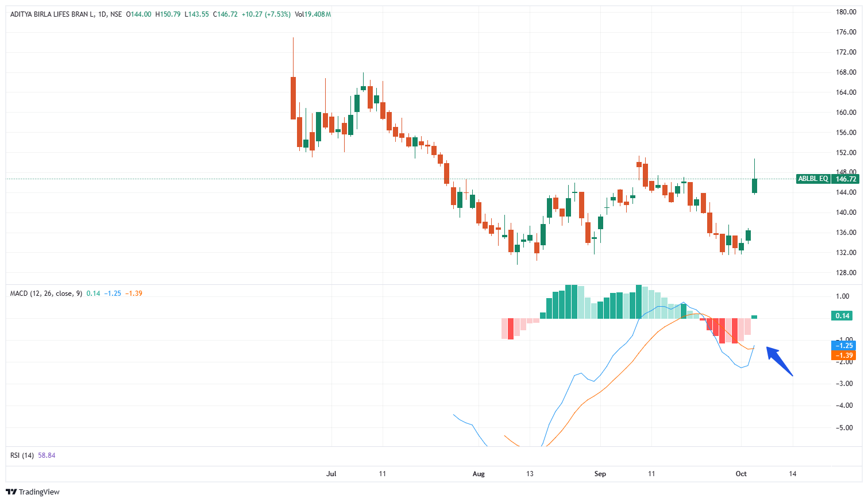Click the Oct label on time axis

pyautogui.click(x=741, y=474)
